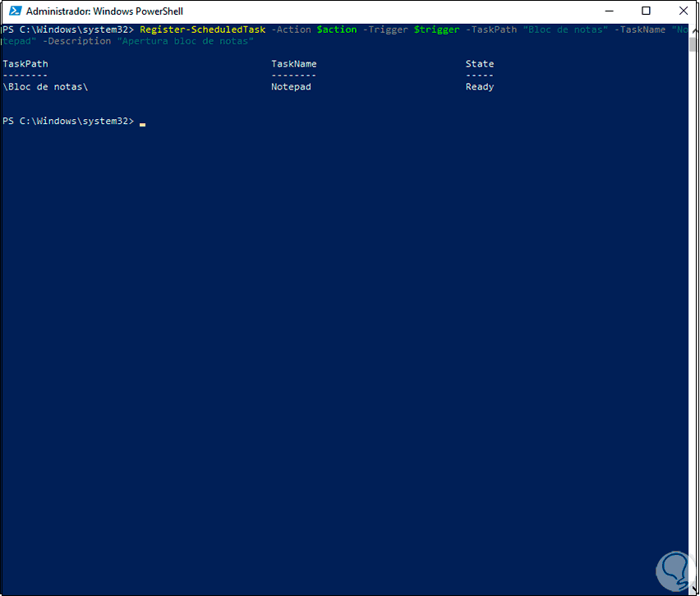Click the \Bloc de notas\ path value
This screenshot has width=700, height=596.
point(45,87)
